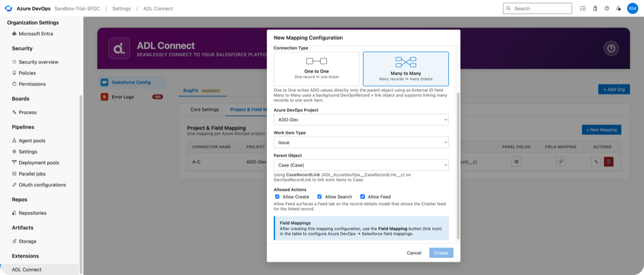
Task: Click the Create button in dialog
Action: click(x=441, y=253)
